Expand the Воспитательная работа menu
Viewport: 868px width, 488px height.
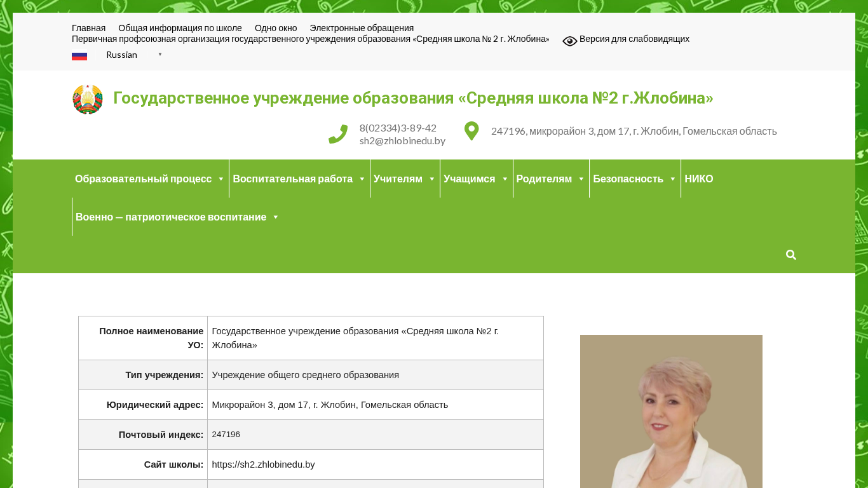[299, 179]
